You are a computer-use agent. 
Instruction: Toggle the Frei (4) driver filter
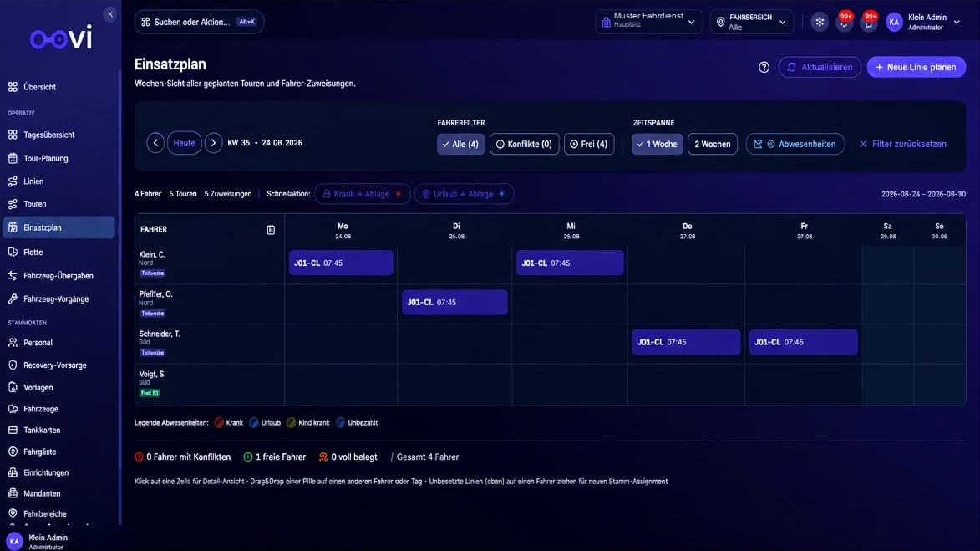[589, 144]
